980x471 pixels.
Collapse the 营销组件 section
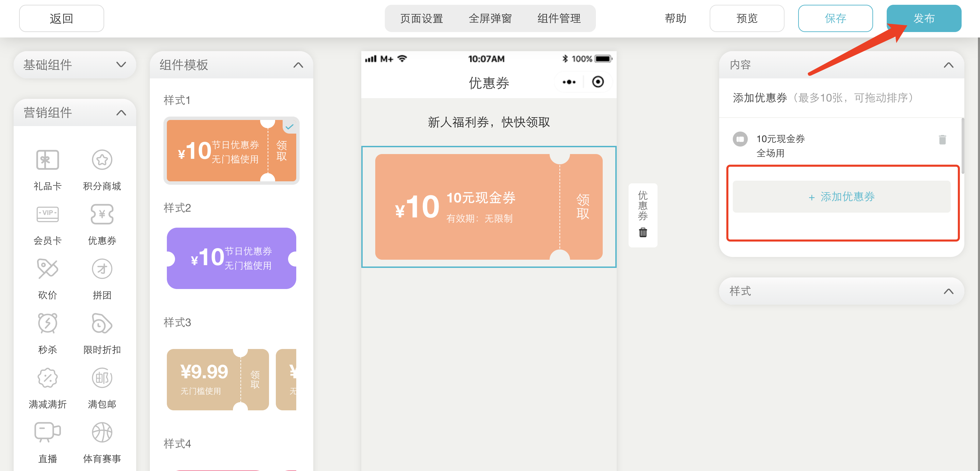pos(121,113)
